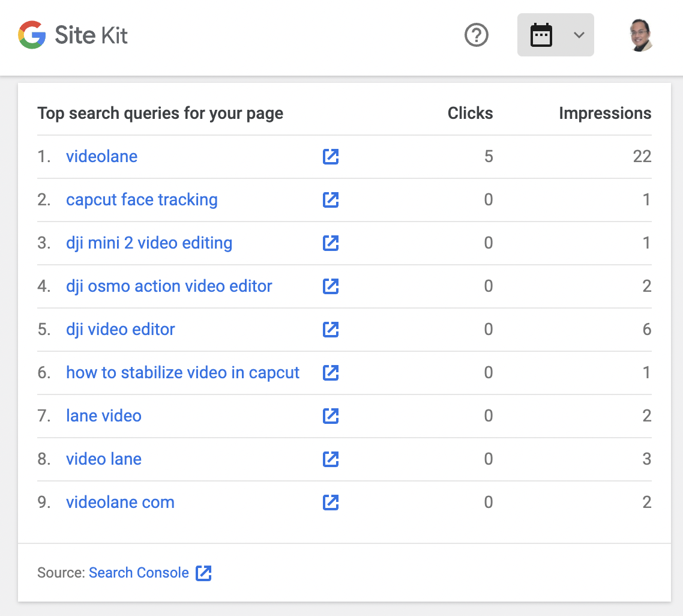Open how to stabilize video in capcut query
This screenshot has height=616, width=683.
182,372
